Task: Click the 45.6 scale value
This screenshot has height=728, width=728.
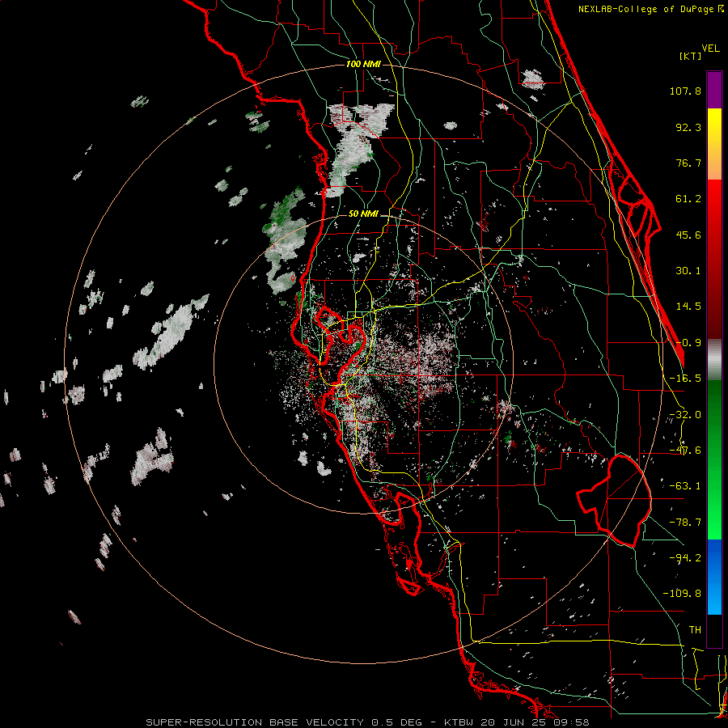Action: 688,235
